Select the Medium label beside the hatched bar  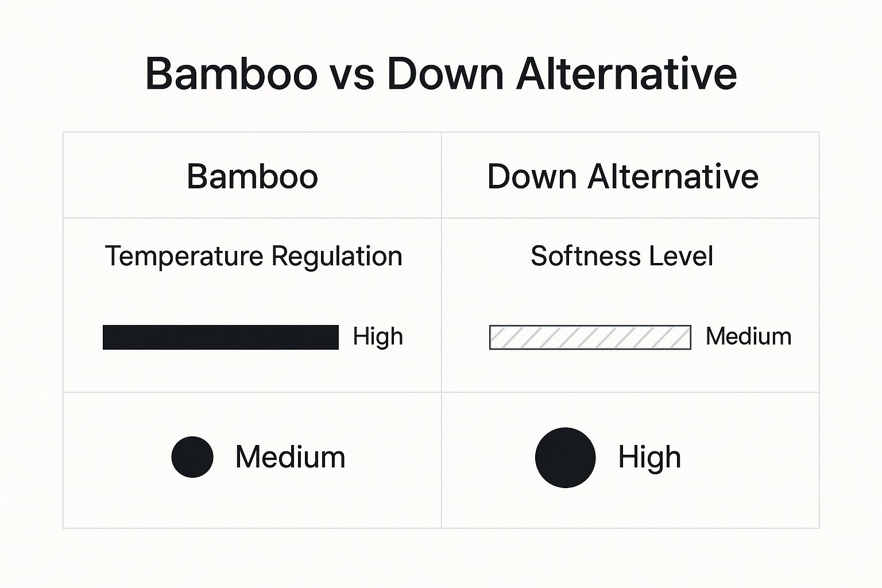(x=748, y=336)
